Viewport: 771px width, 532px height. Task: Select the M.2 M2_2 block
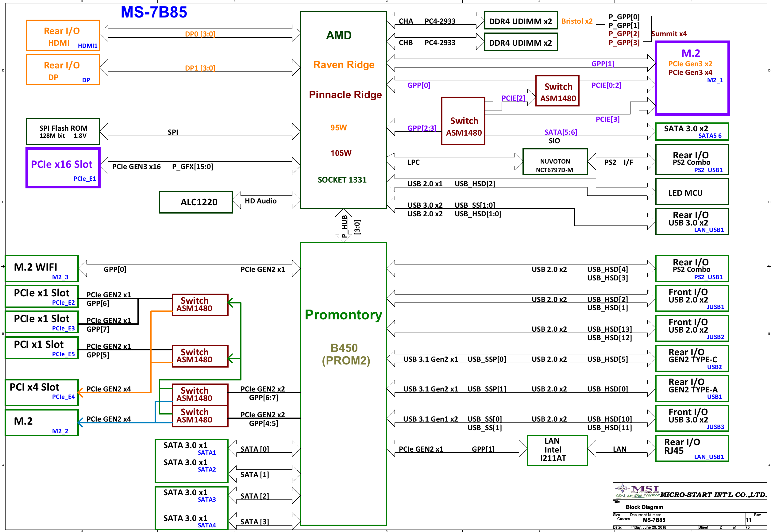pos(42,423)
